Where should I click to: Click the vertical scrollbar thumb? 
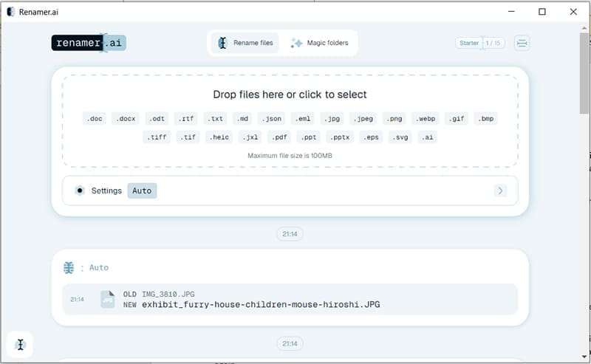(x=584, y=72)
